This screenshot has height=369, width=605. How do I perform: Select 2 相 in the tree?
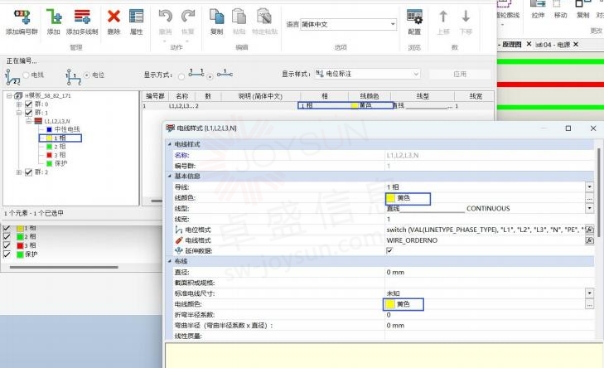pyautogui.click(x=59, y=147)
